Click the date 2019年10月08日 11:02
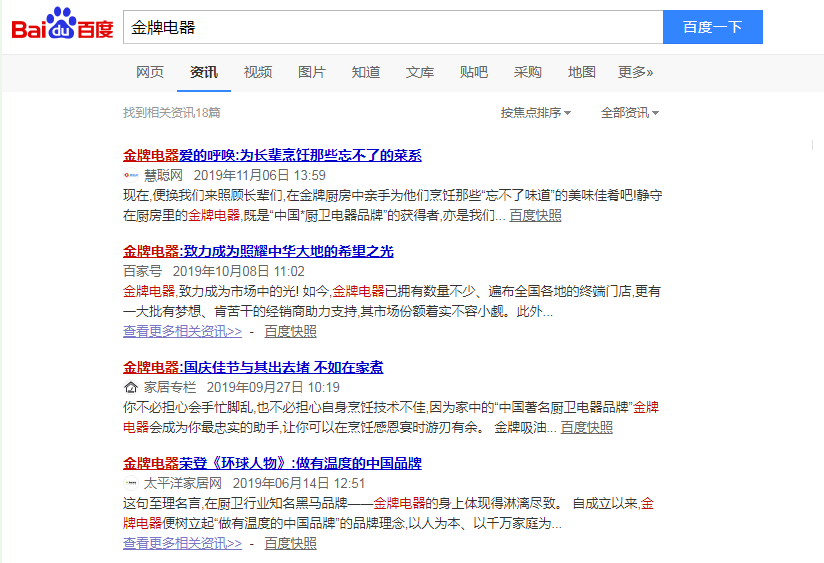Screen dimensions: 824x563 click(x=239, y=271)
